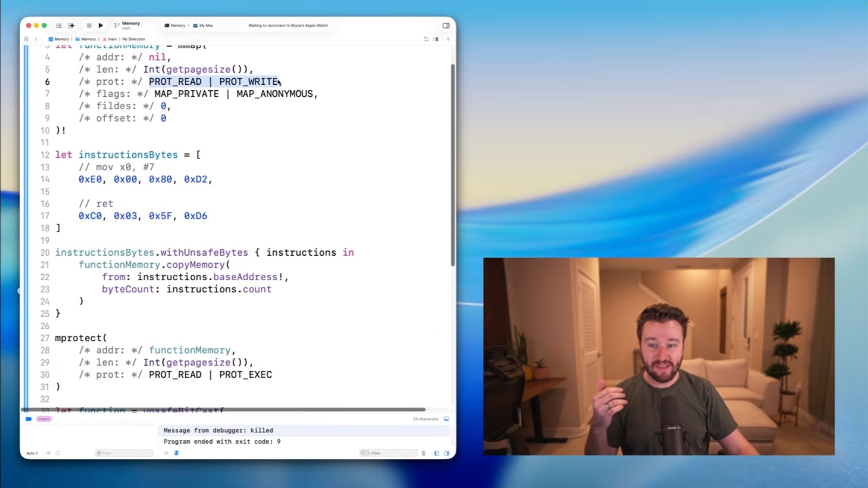Click the code review arrows icon

pyautogui.click(x=426, y=39)
